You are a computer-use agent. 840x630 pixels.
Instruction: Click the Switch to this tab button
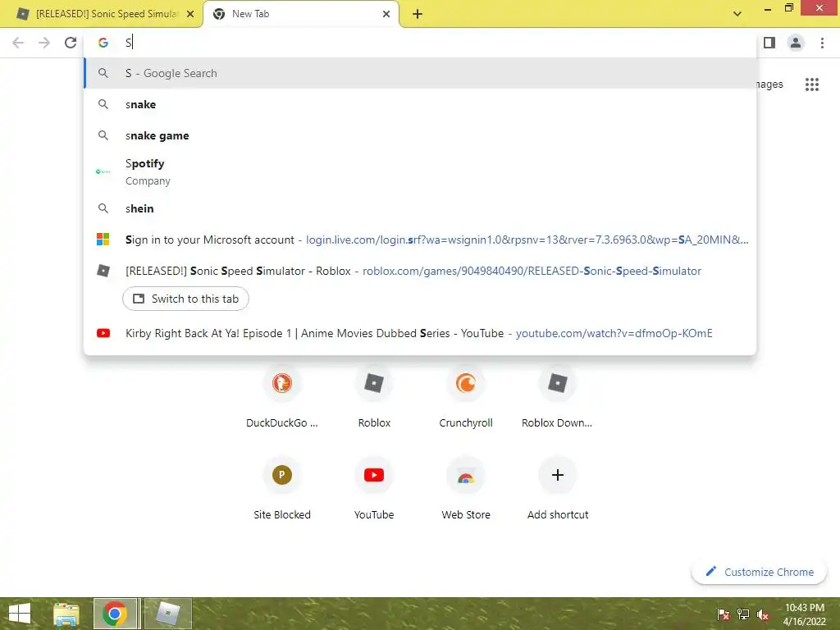[x=185, y=299]
